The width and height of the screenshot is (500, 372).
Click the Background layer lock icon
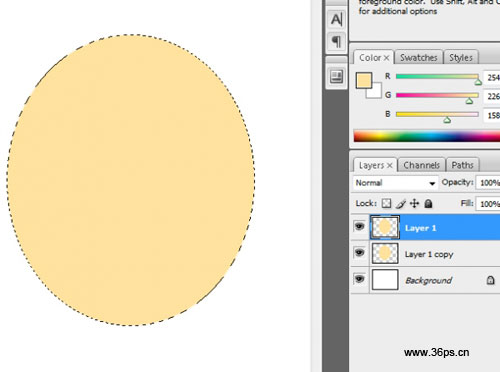[x=490, y=280]
